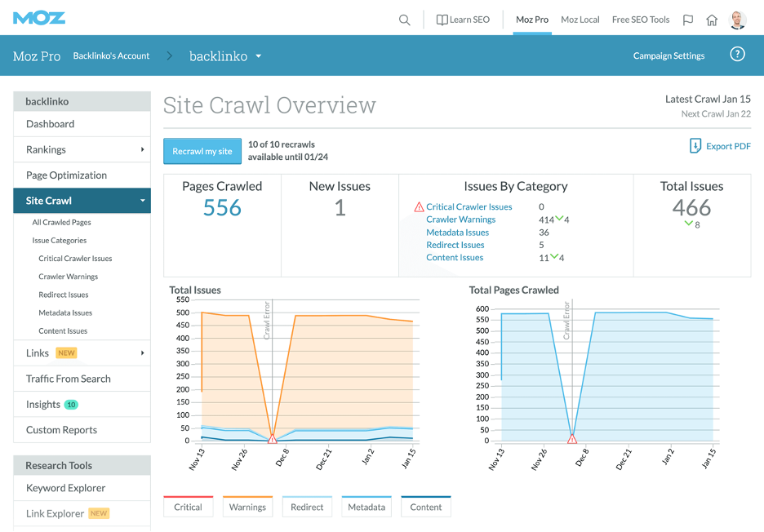Viewport: 764px width, 532px height.
Task: Click the flag notifications icon
Action: click(x=688, y=20)
